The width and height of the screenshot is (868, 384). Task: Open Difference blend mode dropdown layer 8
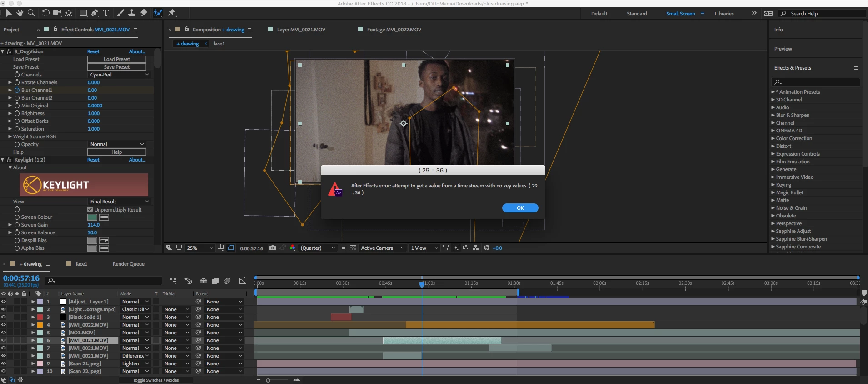click(135, 356)
